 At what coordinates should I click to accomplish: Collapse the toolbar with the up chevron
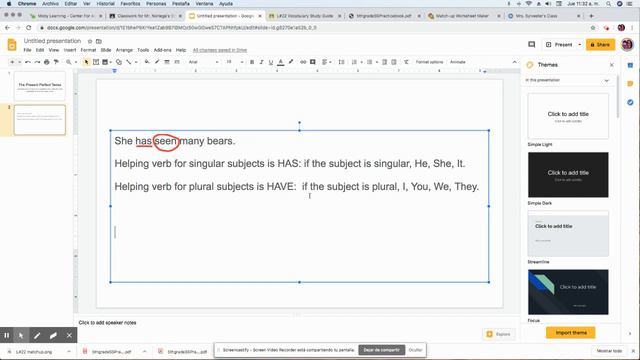pos(514,62)
